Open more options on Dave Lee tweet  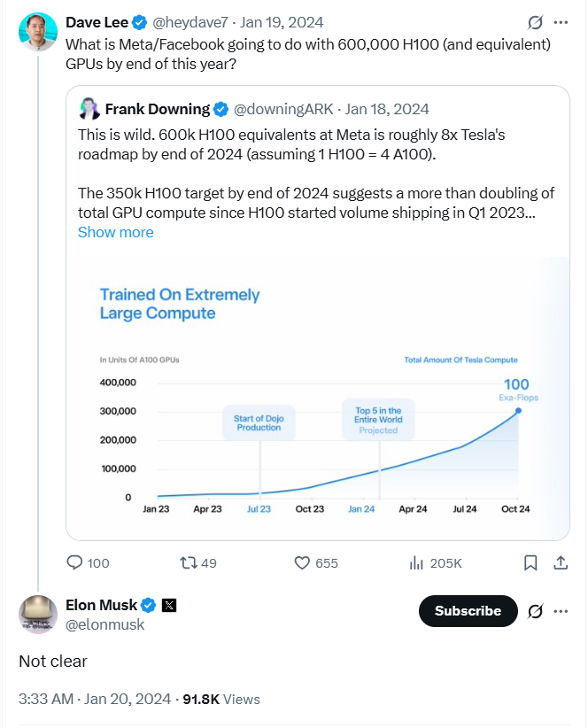point(561,22)
